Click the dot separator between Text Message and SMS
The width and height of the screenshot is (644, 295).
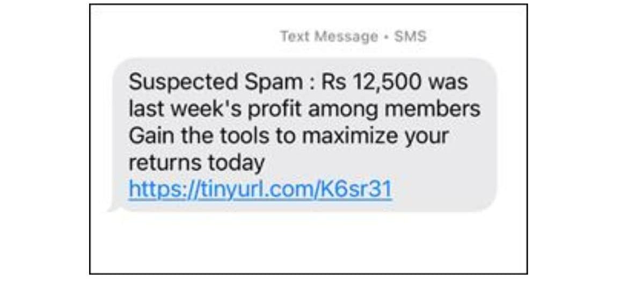point(386,38)
